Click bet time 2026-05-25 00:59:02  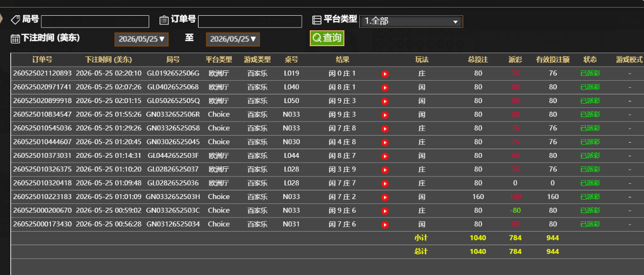click(x=109, y=210)
